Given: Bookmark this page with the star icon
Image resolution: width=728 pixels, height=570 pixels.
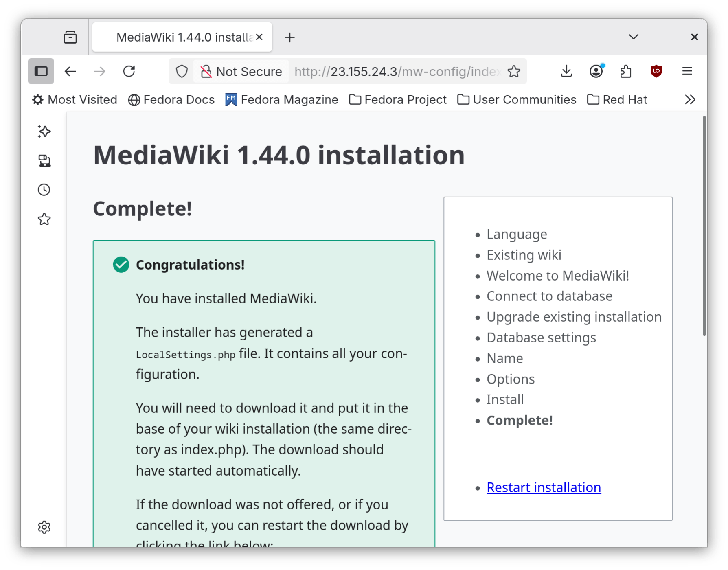Looking at the screenshot, I should pos(514,71).
